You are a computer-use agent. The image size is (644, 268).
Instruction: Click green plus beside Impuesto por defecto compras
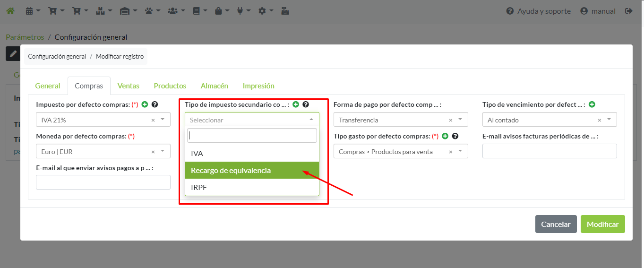(145, 104)
